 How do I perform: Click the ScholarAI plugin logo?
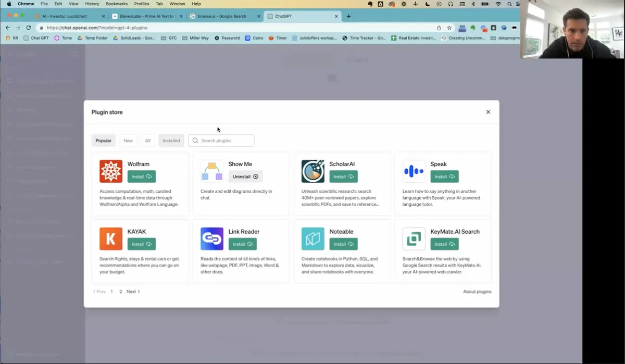pos(313,171)
